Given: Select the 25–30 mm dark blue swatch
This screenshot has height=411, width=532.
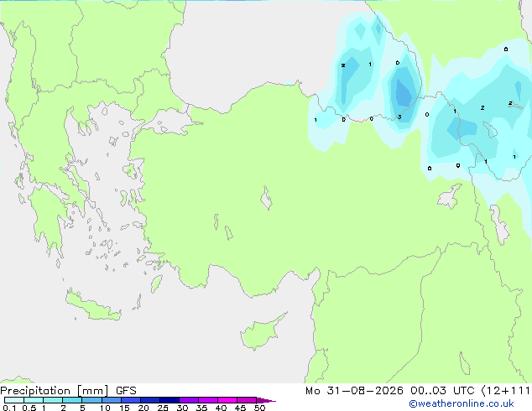Looking at the screenshot, I should click(170, 400).
